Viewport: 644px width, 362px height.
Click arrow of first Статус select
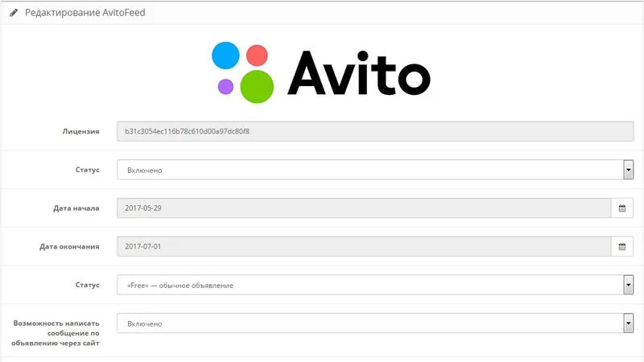point(628,170)
